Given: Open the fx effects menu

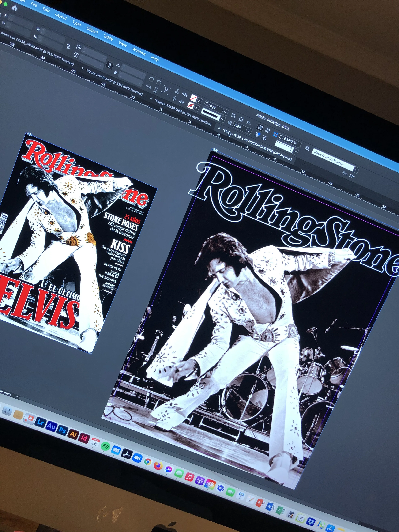Looking at the screenshot, I should pyautogui.click(x=249, y=122).
